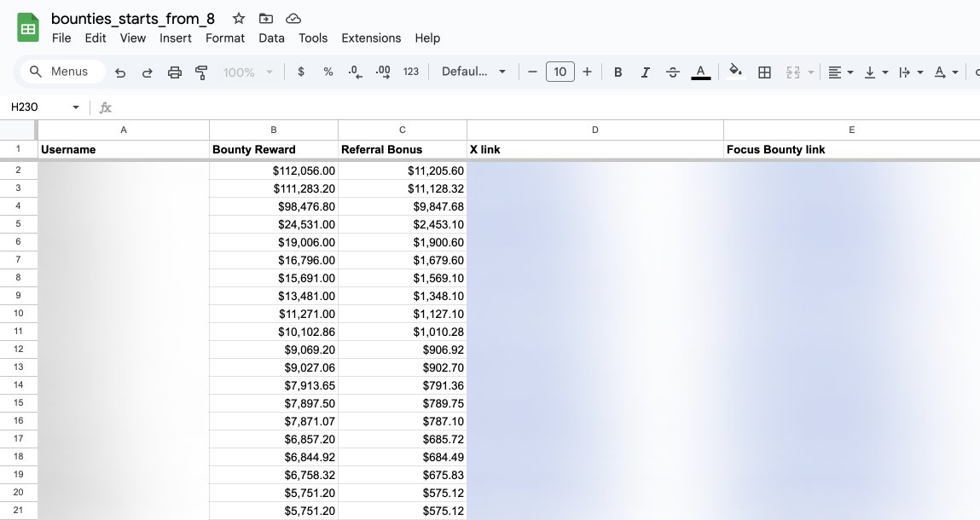This screenshot has width=980, height=520.
Task: Toggle italic formatting
Action: 645,72
